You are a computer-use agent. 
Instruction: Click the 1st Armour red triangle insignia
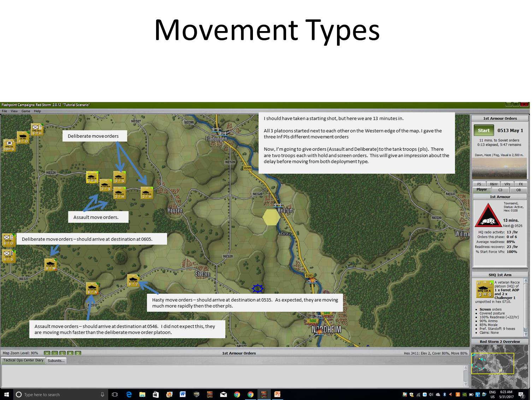pyautogui.click(x=488, y=215)
